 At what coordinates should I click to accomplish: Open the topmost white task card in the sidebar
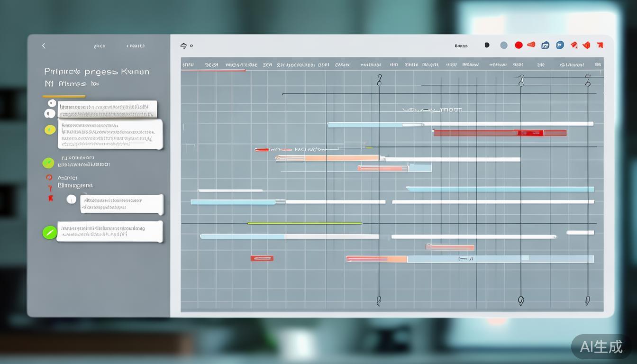click(x=107, y=109)
